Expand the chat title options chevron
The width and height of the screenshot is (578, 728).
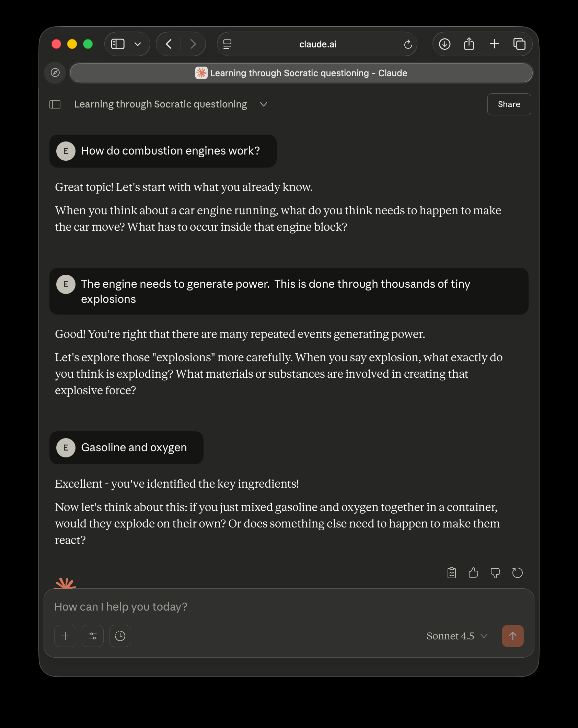264,104
